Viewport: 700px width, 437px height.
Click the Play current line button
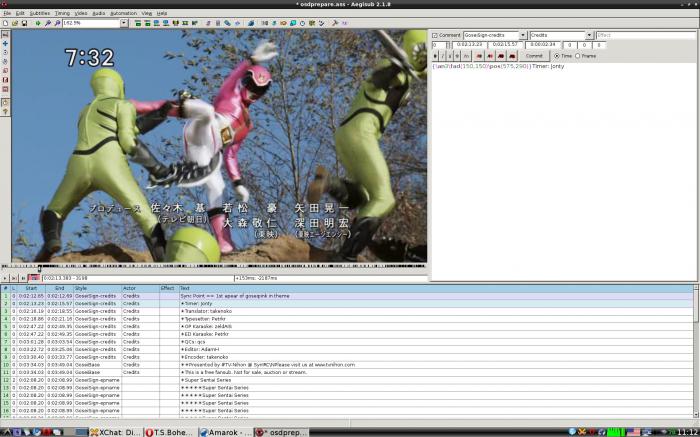coord(14,278)
